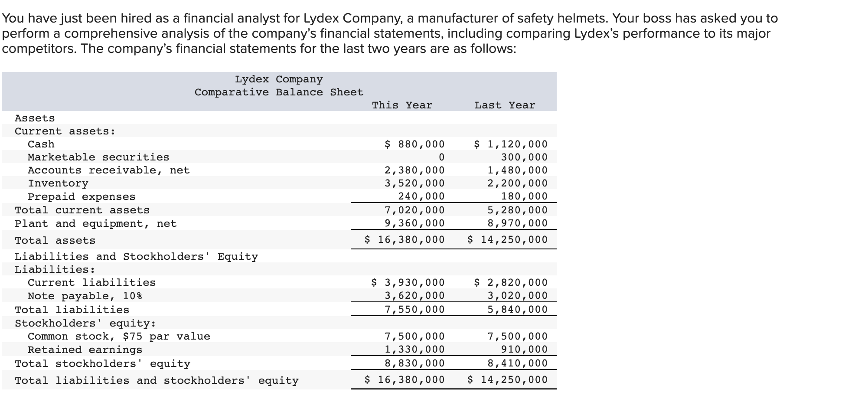Select the Liabilities and Stockholders' Equity heading

136,256
